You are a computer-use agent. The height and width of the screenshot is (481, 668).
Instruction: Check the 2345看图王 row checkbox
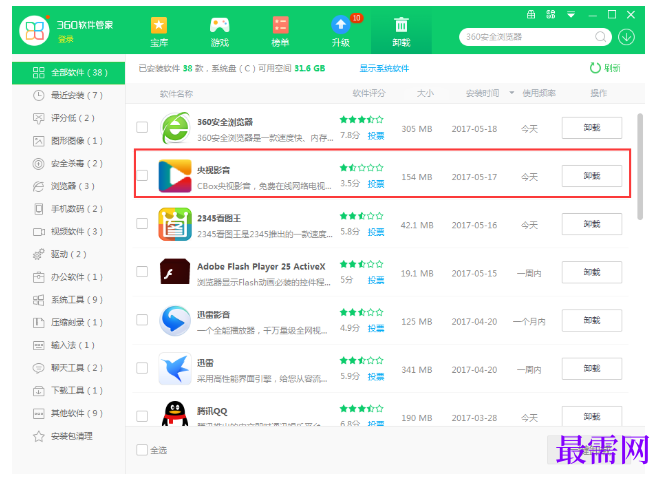(142, 224)
